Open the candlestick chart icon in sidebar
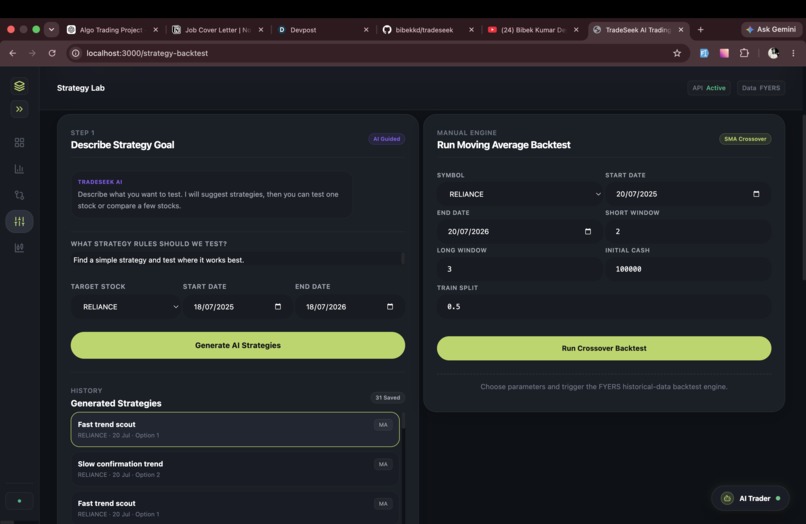Image resolution: width=806 pixels, height=524 pixels. (20, 248)
